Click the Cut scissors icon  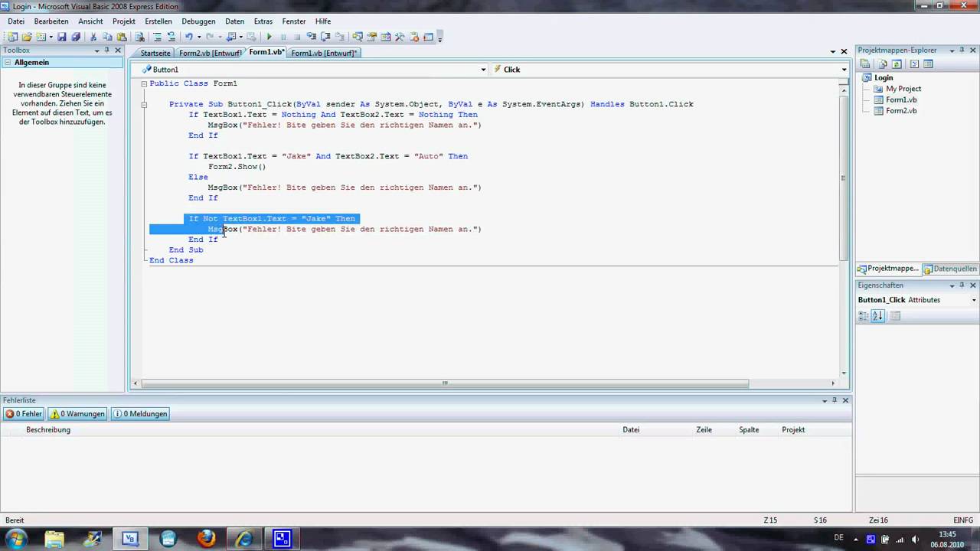pyautogui.click(x=93, y=37)
